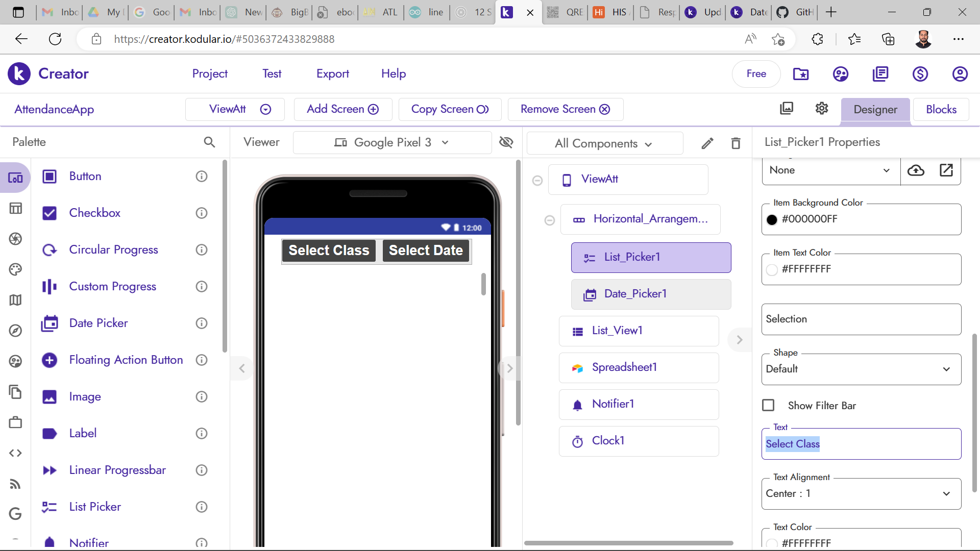Click the rename pencil icon in components panel
The height and width of the screenshot is (551, 980).
coord(707,143)
